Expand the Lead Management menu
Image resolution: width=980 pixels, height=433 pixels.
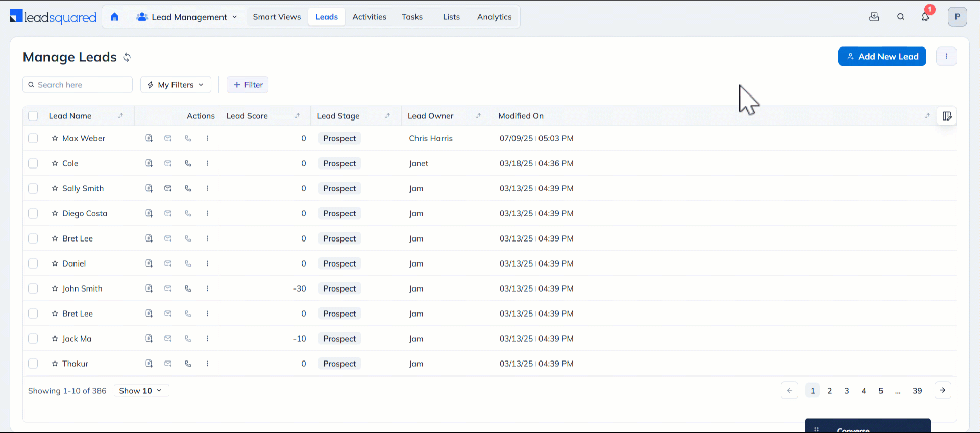[x=187, y=17]
